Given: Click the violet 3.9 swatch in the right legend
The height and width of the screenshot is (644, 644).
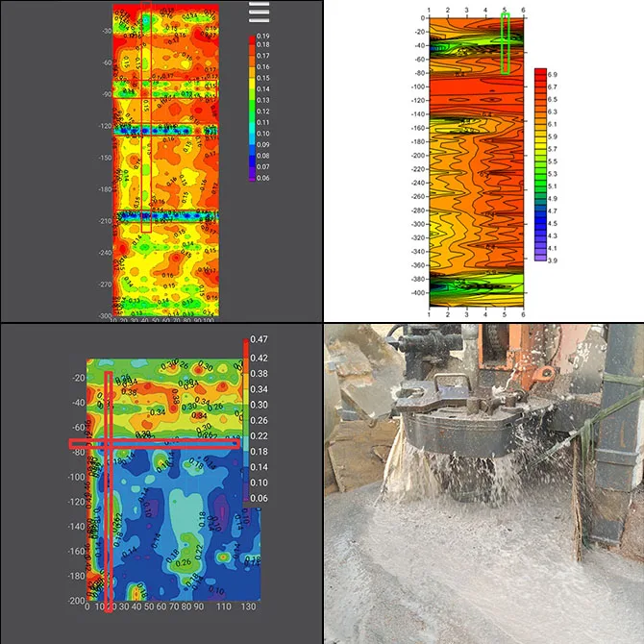Looking at the screenshot, I should (x=540, y=258).
